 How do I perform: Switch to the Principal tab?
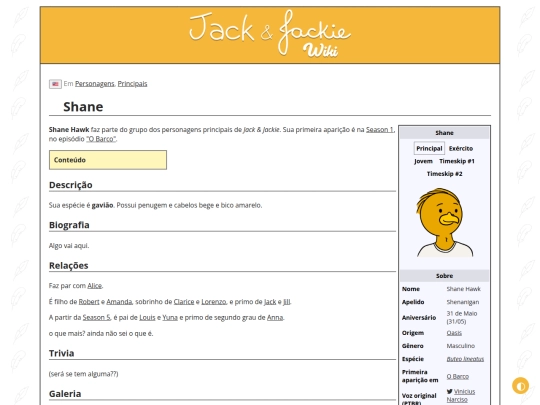pos(429,148)
